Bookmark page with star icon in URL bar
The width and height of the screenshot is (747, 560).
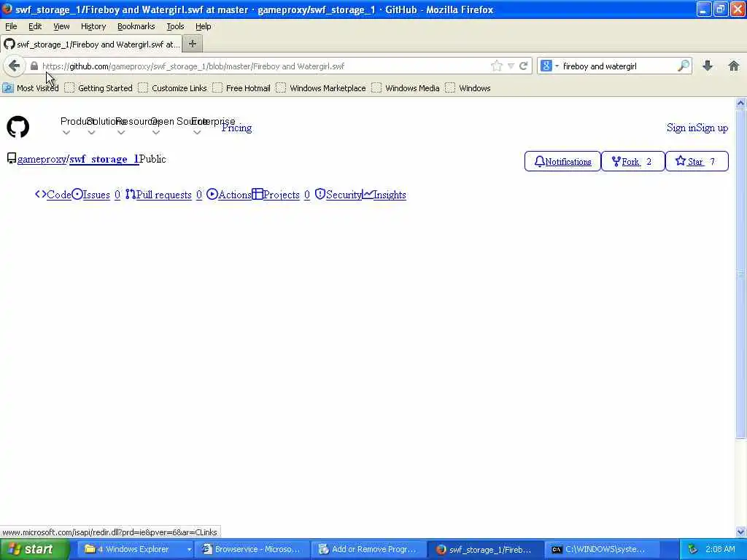496,66
